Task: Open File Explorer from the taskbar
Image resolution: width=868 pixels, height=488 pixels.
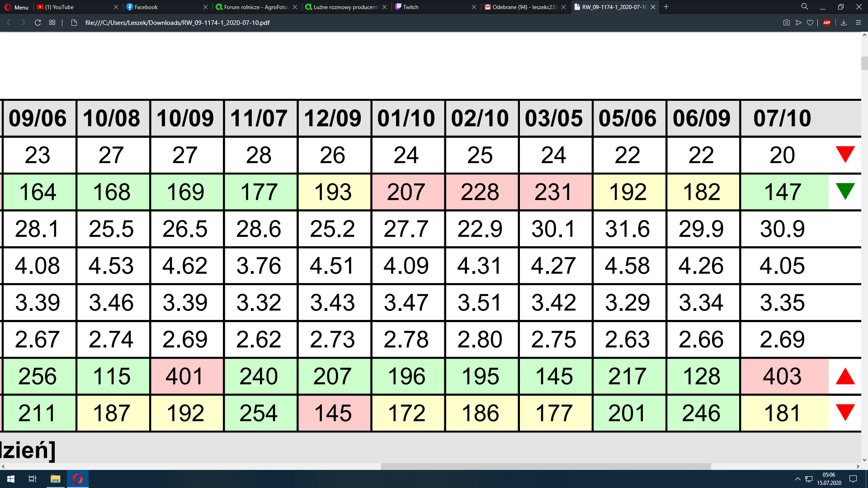Action: tap(55, 479)
